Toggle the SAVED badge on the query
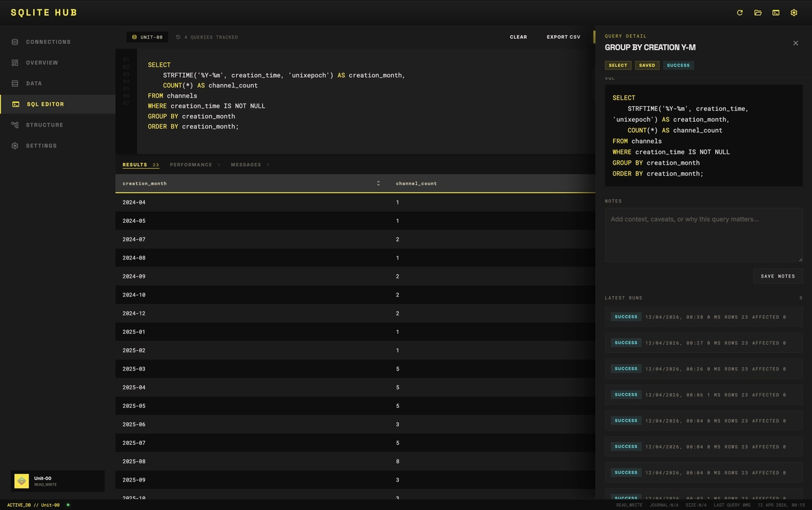 click(x=647, y=65)
